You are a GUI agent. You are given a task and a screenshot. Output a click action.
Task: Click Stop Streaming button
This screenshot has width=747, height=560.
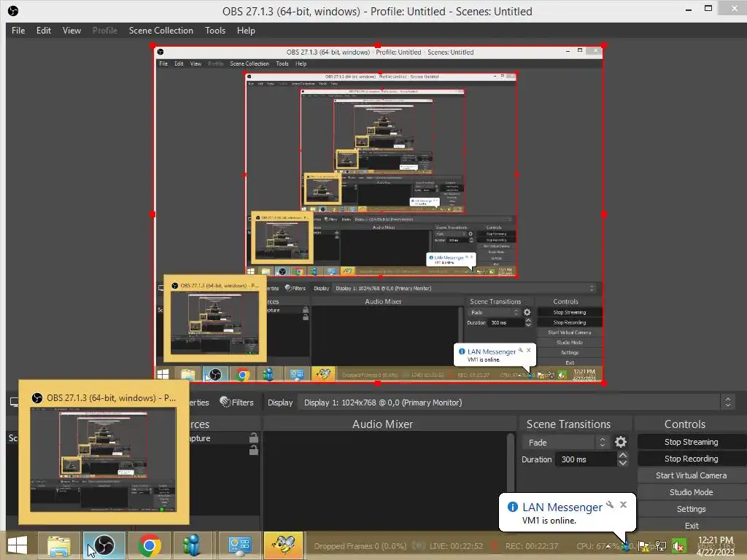tap(691, 442)
